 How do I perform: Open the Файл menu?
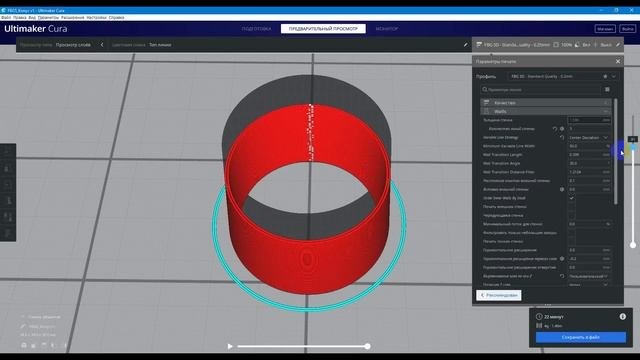(x=6, y=18)
